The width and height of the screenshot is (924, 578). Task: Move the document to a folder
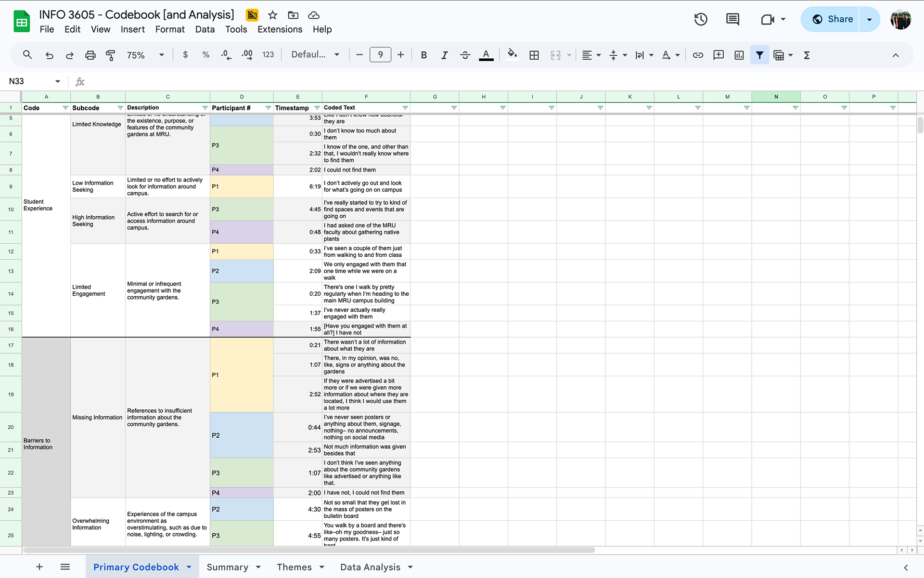click(x=293, y=15)
